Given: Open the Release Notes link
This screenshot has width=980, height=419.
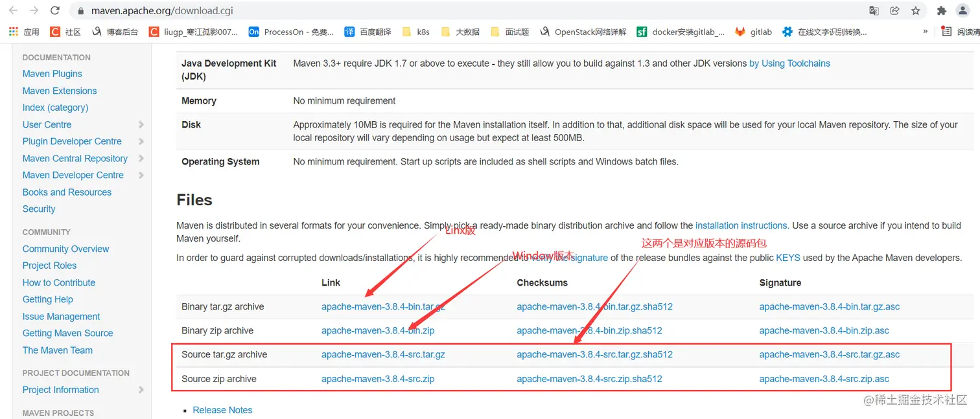Looking at the screenshot, I should click(222, 410).
